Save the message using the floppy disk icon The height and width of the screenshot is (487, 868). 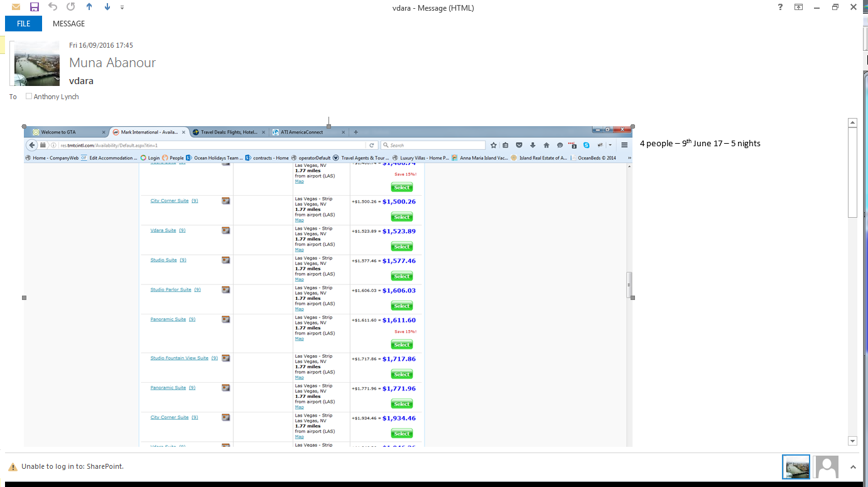(35, 7)
